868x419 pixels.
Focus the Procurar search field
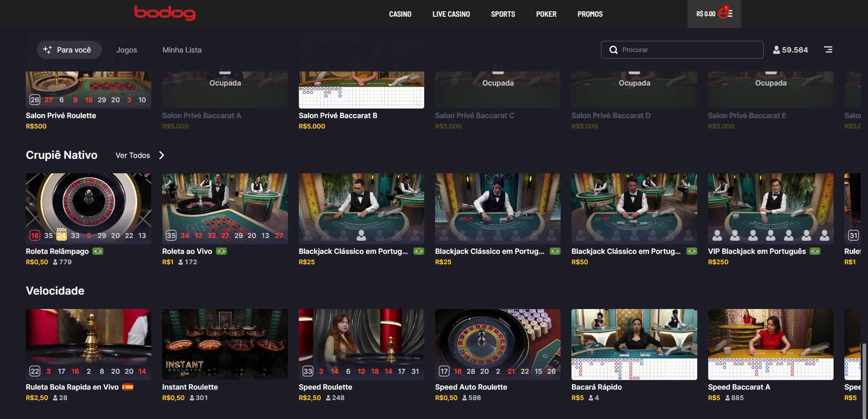click(x=682, y=50)
